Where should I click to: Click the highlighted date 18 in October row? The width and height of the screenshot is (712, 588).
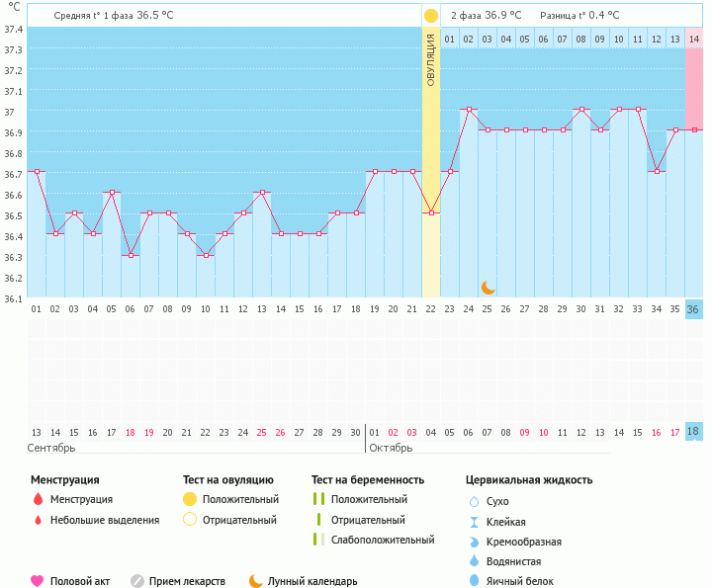[693, 432]
